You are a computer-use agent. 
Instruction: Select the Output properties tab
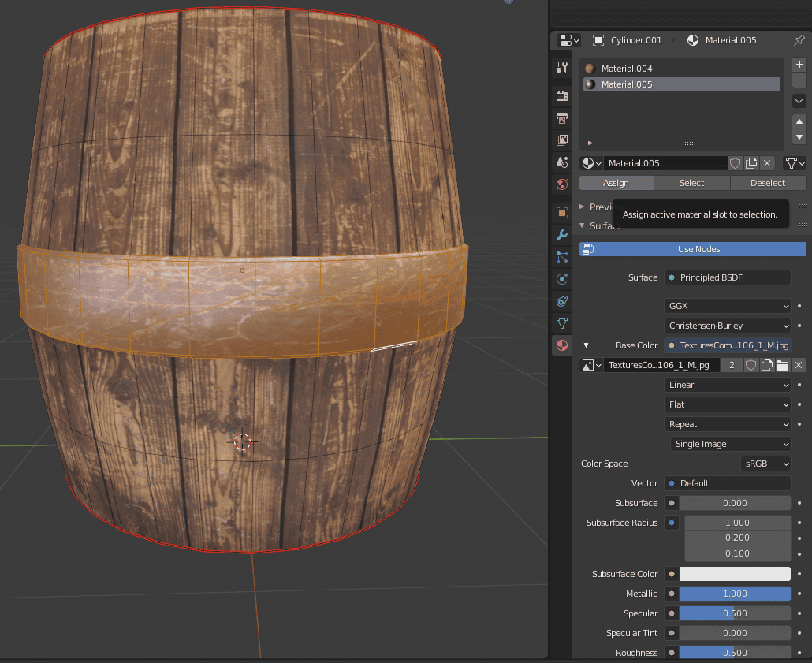[x=561, y=118]
